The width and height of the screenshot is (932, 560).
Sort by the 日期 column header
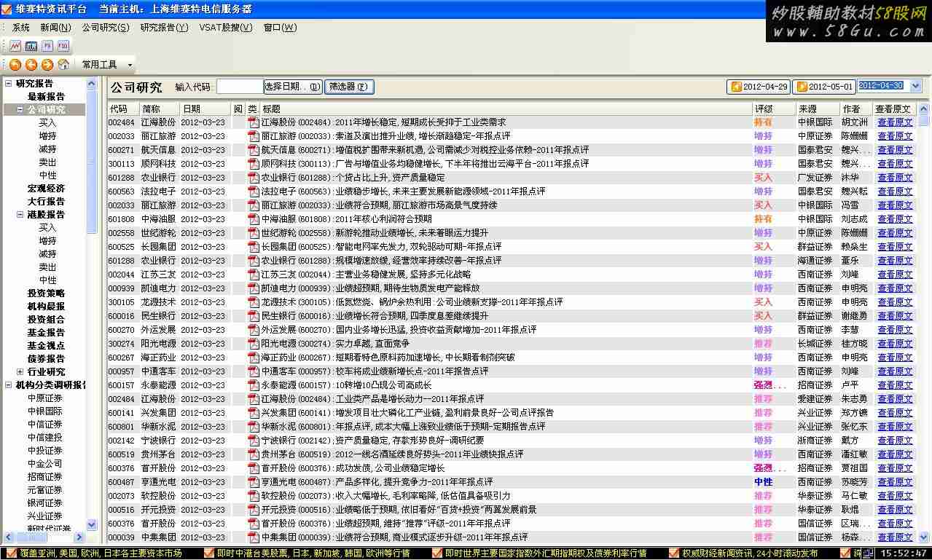click(x=205, y=109)
